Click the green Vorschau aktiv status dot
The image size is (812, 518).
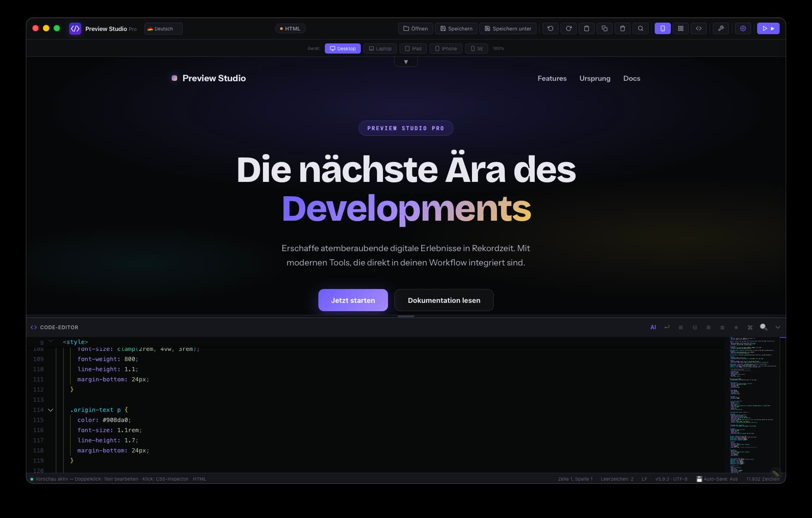32,479
